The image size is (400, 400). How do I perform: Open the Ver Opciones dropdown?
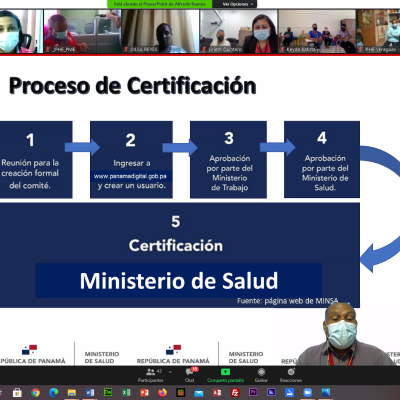pyautogui.click(x=237, y=4)
